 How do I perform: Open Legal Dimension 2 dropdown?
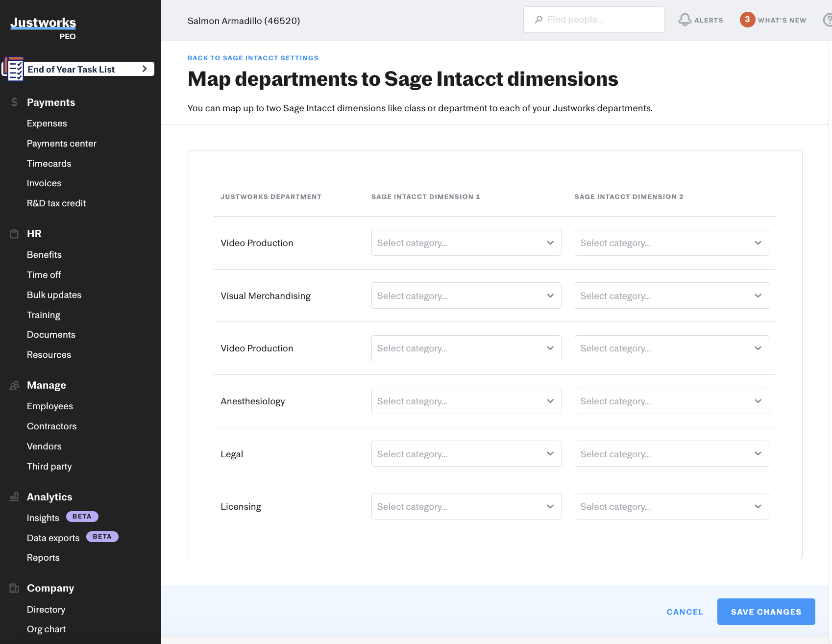pyautogui.click(x=672, y=454)
